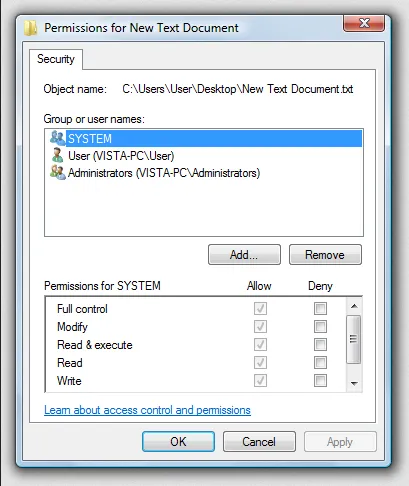Click the Cancel button
409x486 pixels.
259,442
